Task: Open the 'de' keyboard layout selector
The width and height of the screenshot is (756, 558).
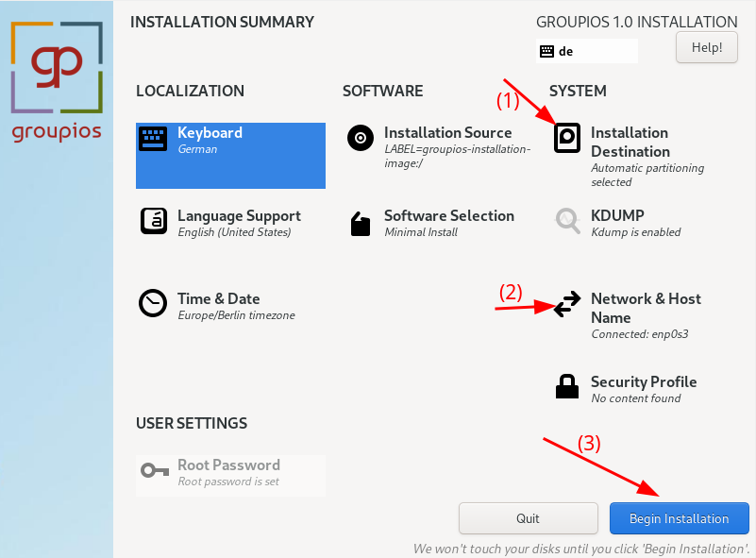Action: [x=587, y=51]
